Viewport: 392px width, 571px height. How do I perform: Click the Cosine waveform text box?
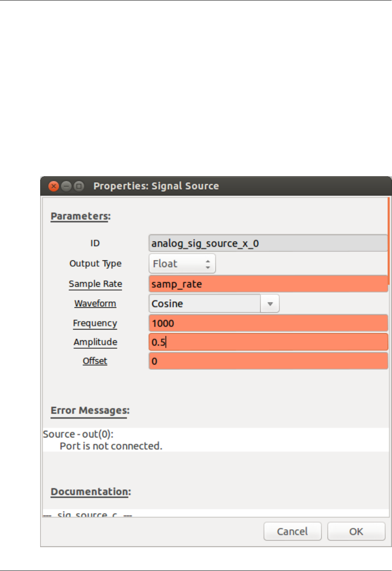coord(205,304)
